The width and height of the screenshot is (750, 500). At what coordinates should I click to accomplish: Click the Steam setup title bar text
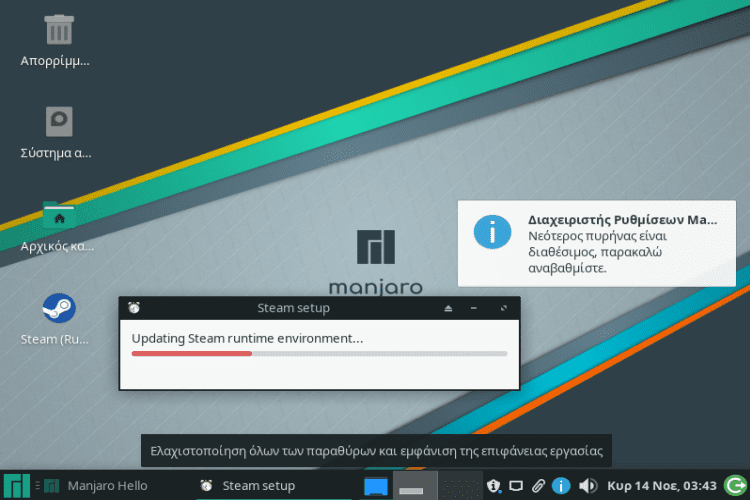coord(293,308)
